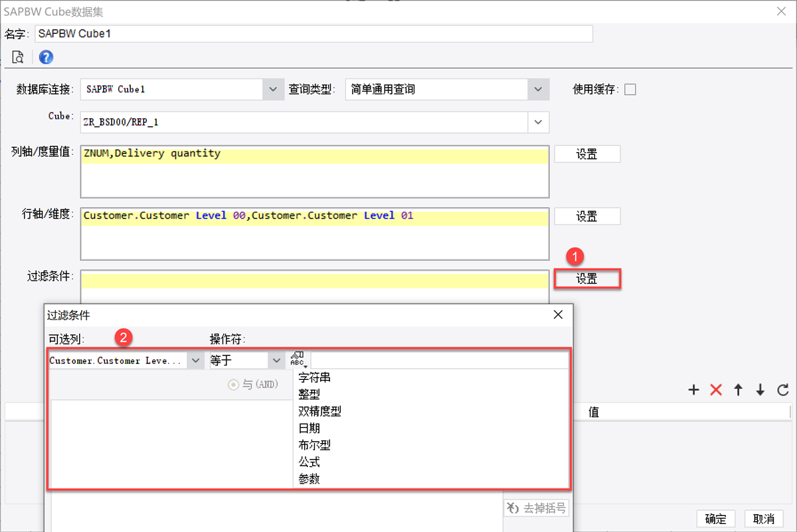Click 设置 for 行轴/维度
The width and height of the screenshot is (797, 532).
(587, 217)
